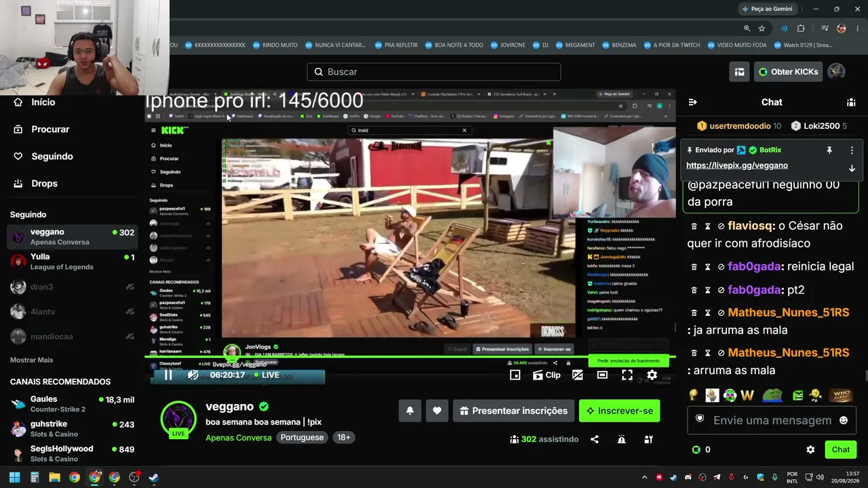Open moderator tools icon below player

click(x=648, y=439)
